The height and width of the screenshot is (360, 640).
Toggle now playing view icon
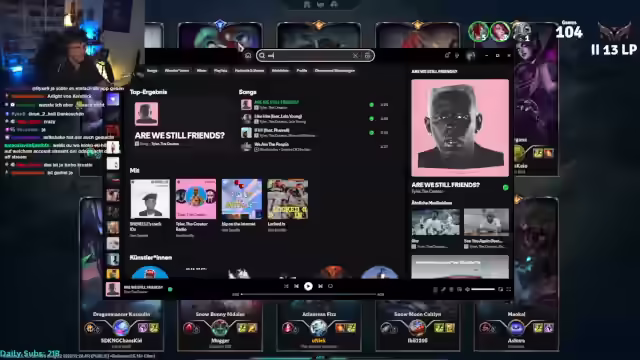pyautogui.click(x=435, y=289)
